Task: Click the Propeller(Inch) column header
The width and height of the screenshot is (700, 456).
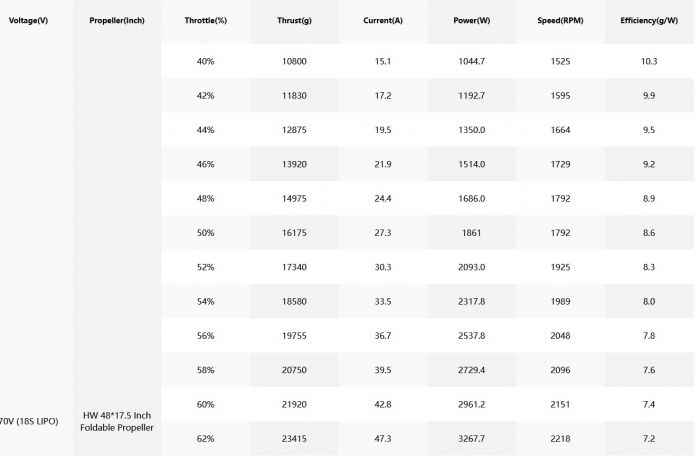Action: pyautogui.click(x=116, y=21)
